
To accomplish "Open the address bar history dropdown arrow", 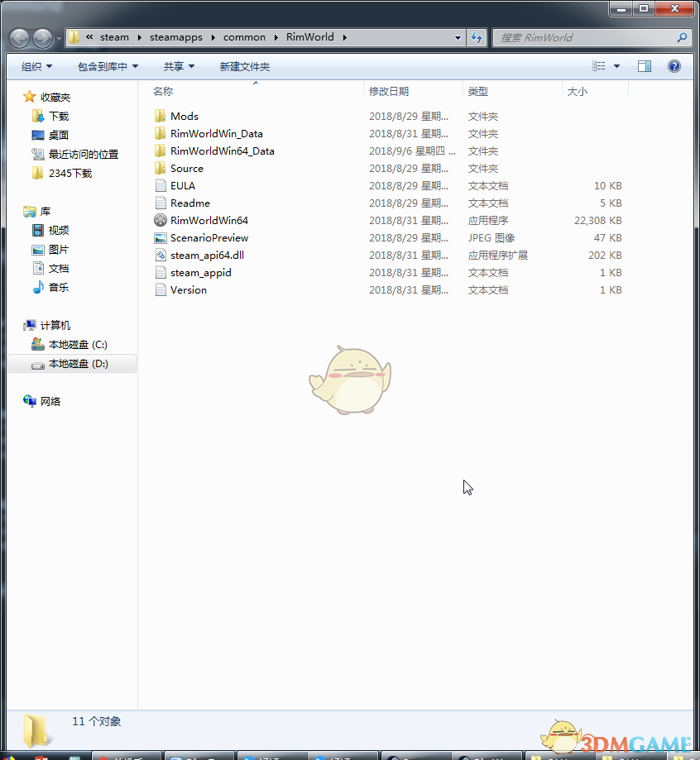I will point(458,37).
